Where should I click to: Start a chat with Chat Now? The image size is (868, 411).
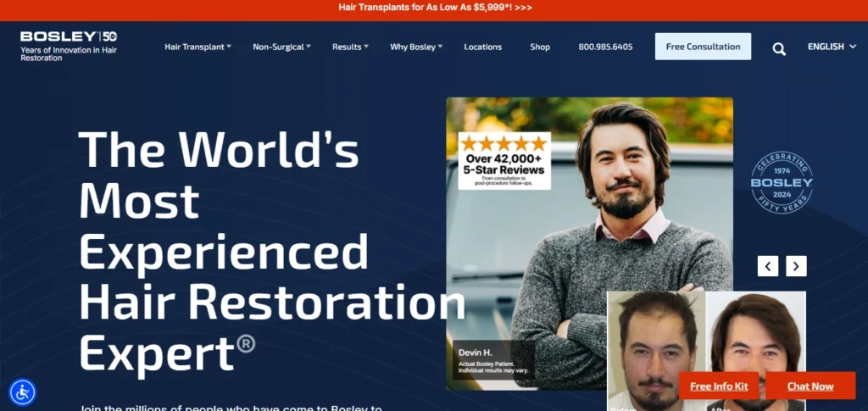[810, 386]
